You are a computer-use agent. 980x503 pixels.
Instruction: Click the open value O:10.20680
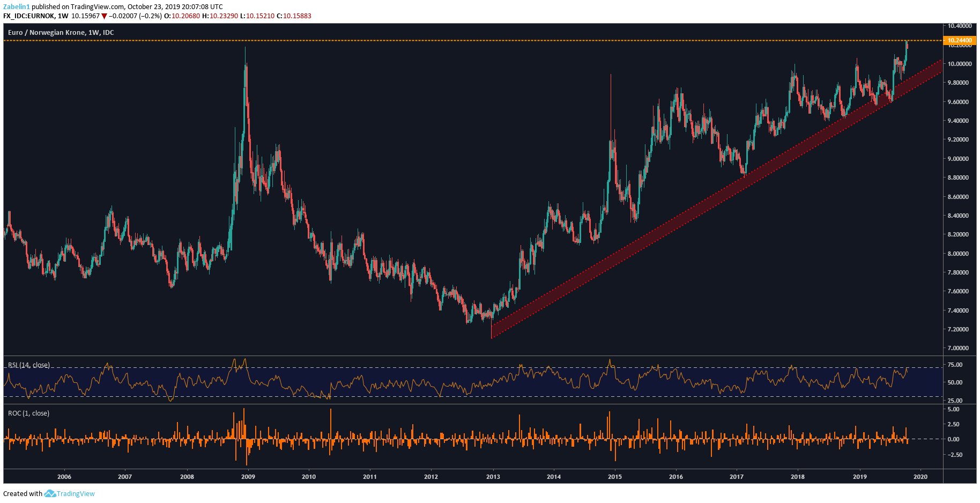click(182, 16)
